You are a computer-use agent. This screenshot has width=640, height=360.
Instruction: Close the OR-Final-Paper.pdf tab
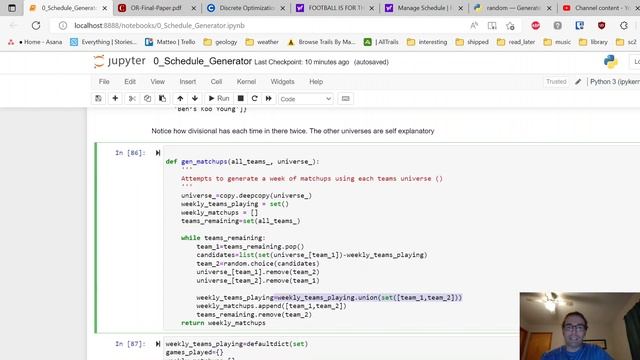[x=193, y=8]
